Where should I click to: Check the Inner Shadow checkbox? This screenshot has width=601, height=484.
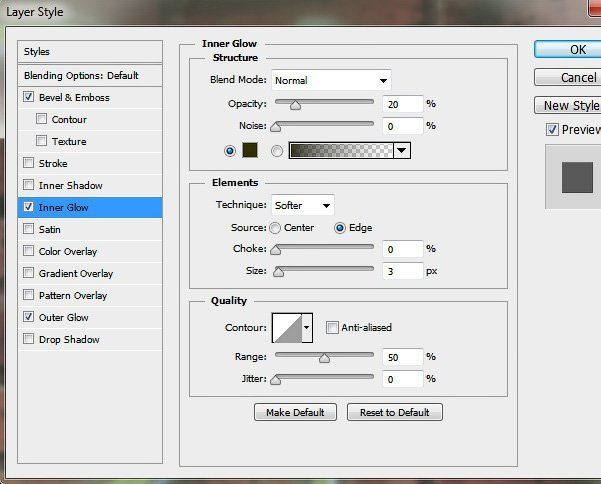click(28, 185)
